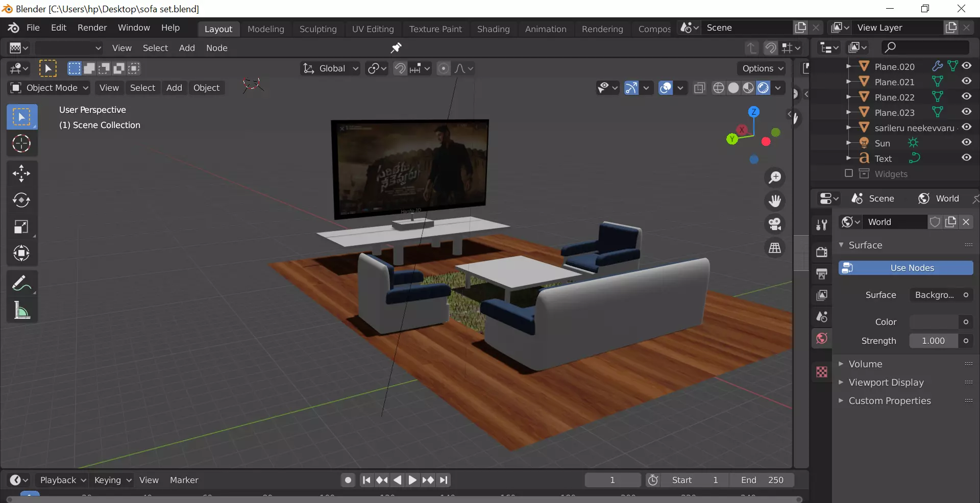Image resolution: width=980 pixels, height=503 pixels.
Task: Collapse the Surface panel
Action: 865,245
